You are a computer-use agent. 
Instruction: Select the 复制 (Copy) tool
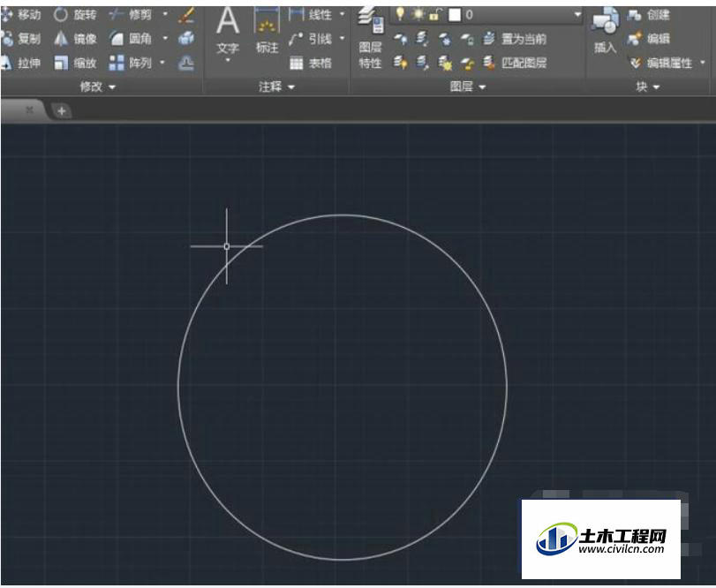coord(21,39)
